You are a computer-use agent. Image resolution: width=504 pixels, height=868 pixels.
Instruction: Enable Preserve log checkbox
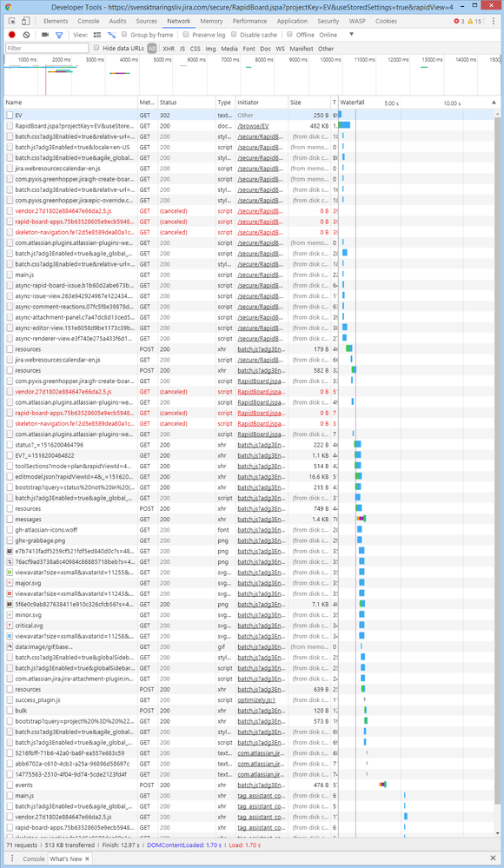(186, 35)
